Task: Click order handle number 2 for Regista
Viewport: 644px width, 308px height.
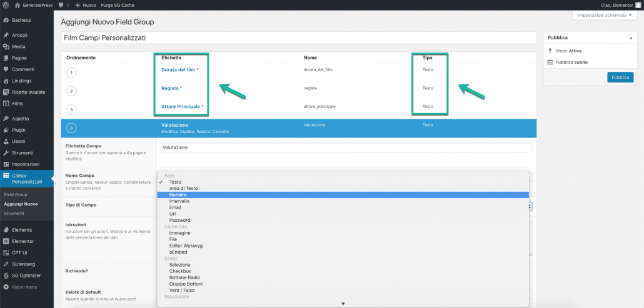Action: (x=72, y=91)
